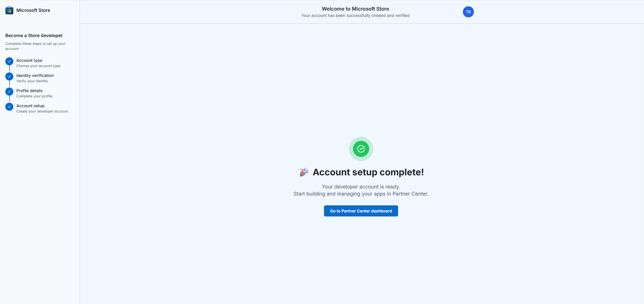Select the Profile details step label
Viewport: 644px width, 304px height.
29,91
